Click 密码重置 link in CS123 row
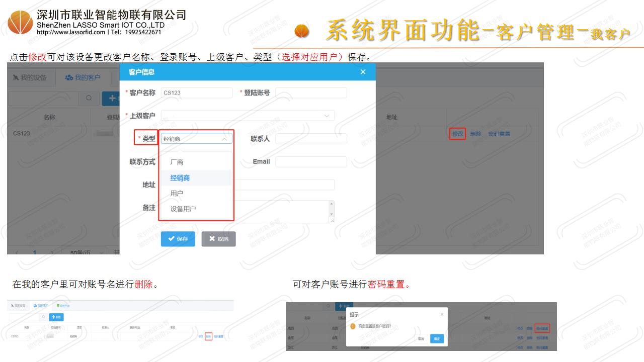 [499, 134]
